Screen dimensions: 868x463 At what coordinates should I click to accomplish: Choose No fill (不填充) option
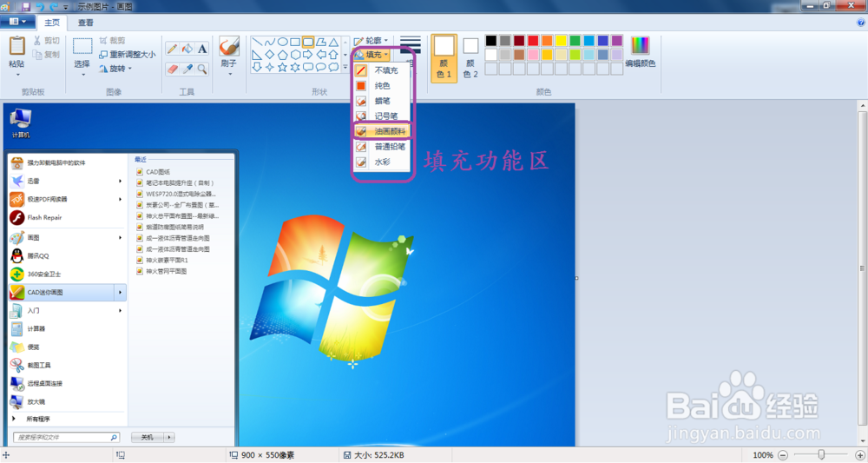(x=382, y=70)
